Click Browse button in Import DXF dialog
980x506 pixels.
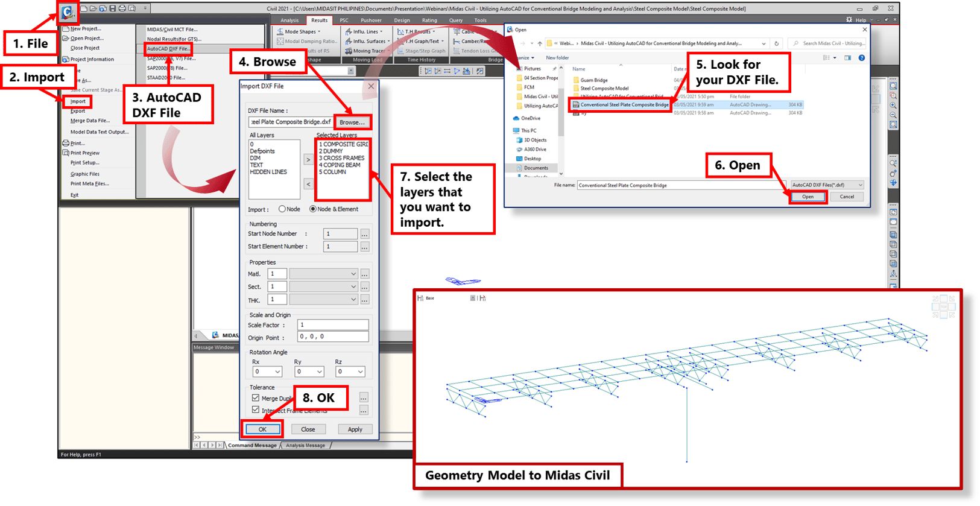pyautogui.click(x=352, y=122)
